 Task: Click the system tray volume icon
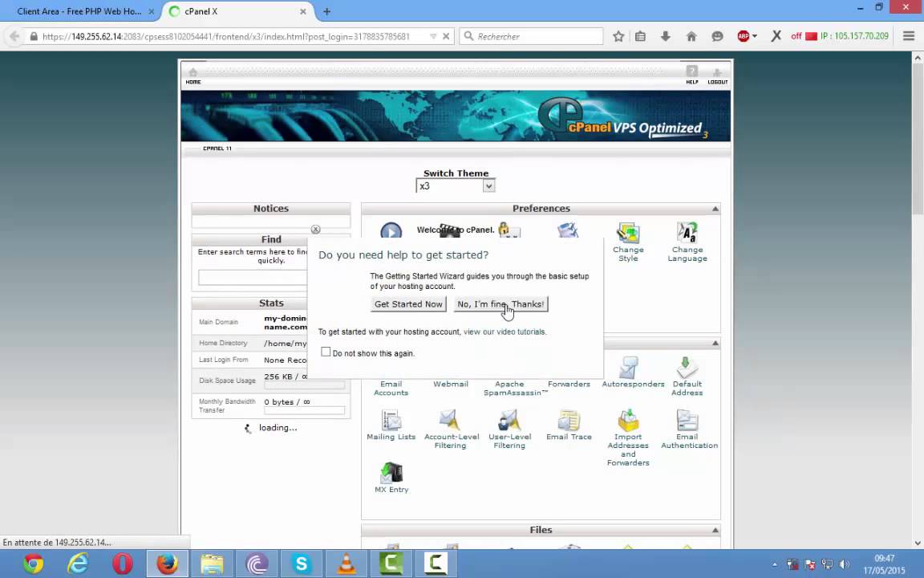tap(845, 564)
